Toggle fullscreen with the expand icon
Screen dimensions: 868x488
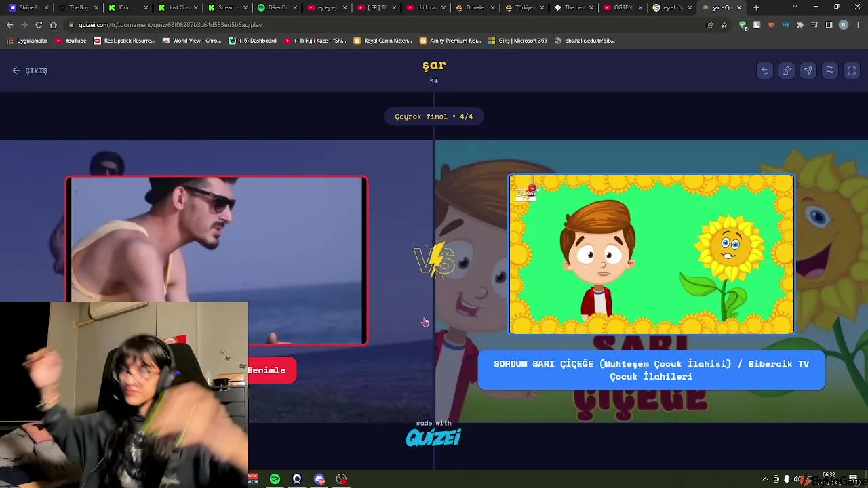[852, 70]
